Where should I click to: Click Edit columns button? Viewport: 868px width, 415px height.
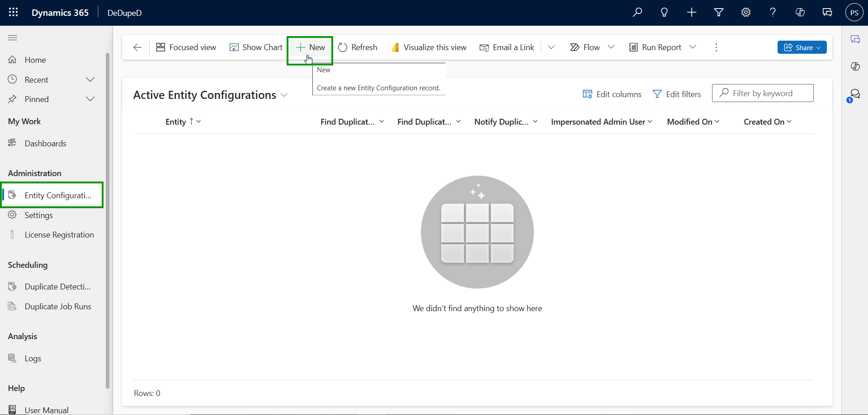tap(612, 94)
